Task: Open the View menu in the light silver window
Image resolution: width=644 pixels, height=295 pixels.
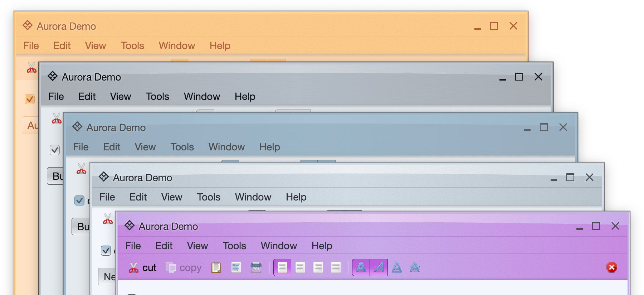Action: [x=172, y=197]
